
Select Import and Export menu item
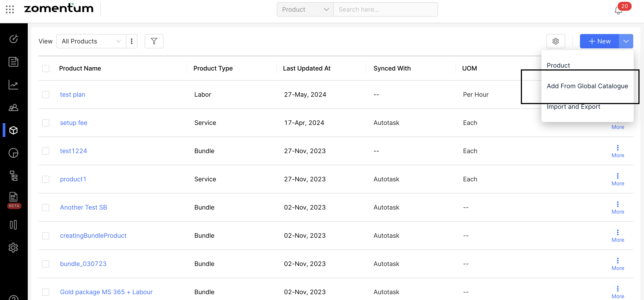pyautogui.click(x=573, y=107)
